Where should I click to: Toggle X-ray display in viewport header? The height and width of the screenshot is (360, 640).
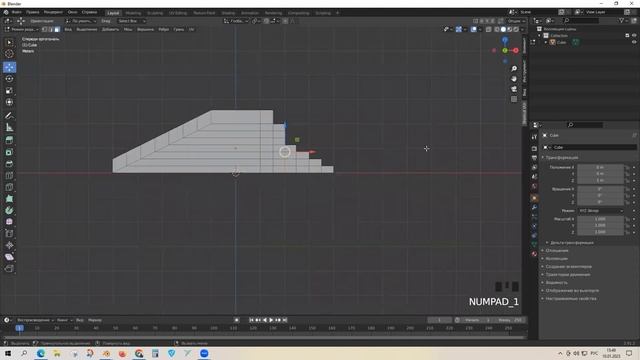pos(489,29)
